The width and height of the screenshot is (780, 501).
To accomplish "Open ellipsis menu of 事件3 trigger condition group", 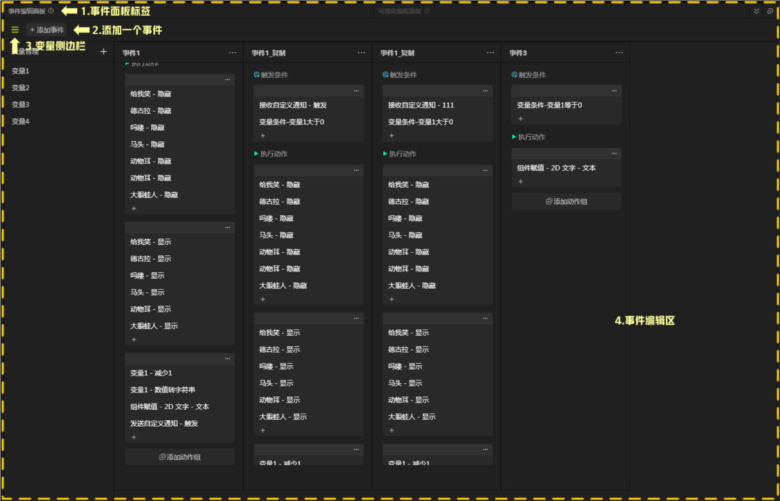I will coord(614,91).
